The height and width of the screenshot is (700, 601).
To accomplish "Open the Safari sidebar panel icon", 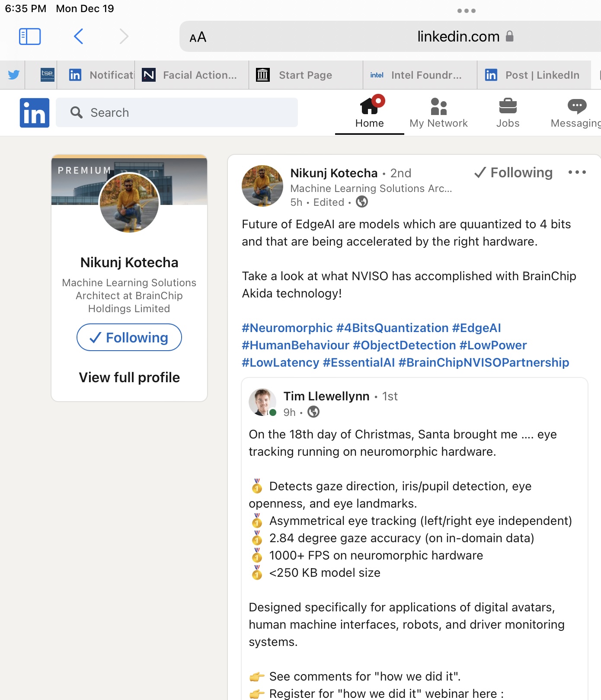I will 30,37.
